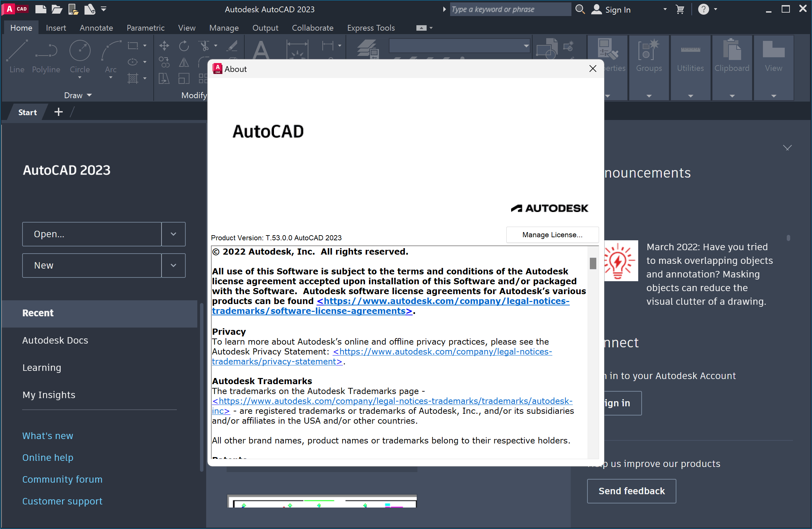Viewport: 812px width, 529px height.
Task: Expand the Draw panel title arrow
Action: pos(89,95)
